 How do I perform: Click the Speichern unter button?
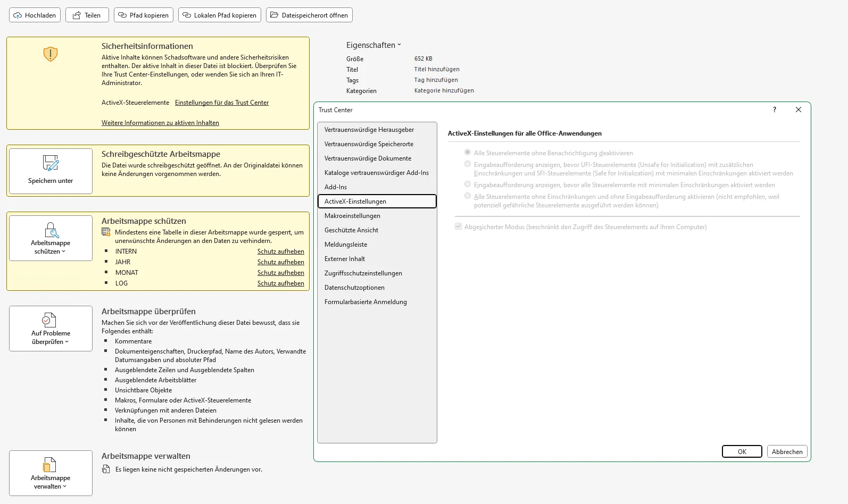[x=51, y=171]
